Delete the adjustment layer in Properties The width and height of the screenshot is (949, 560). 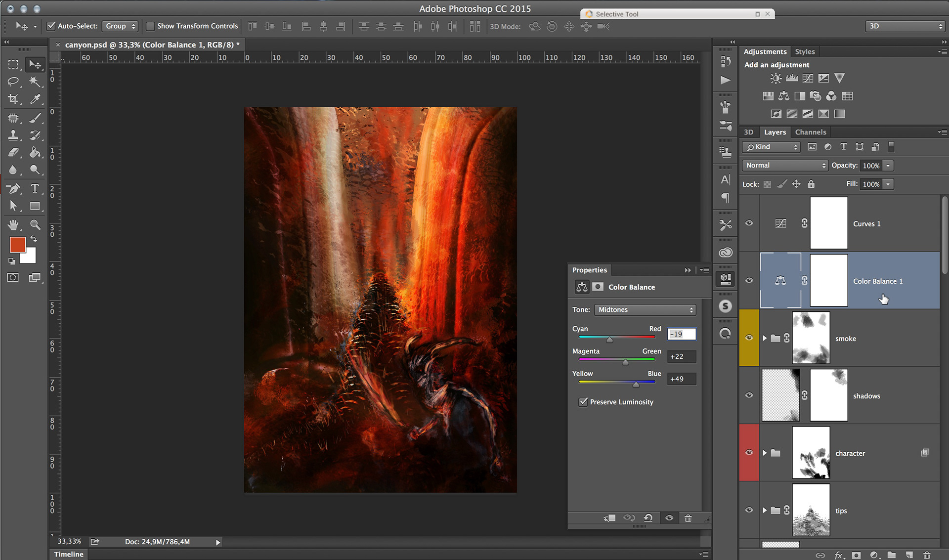(x=688, y=518)
